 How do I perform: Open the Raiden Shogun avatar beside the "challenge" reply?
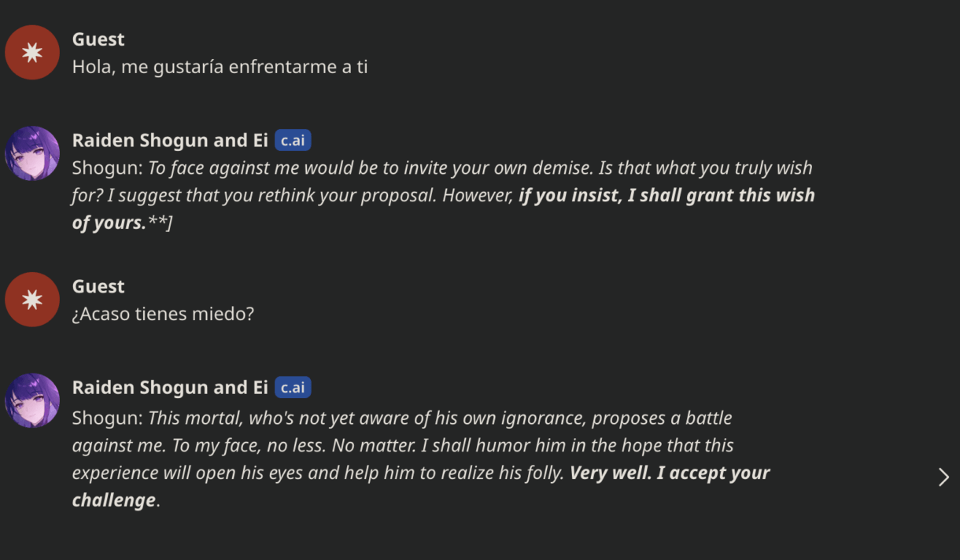32,400
